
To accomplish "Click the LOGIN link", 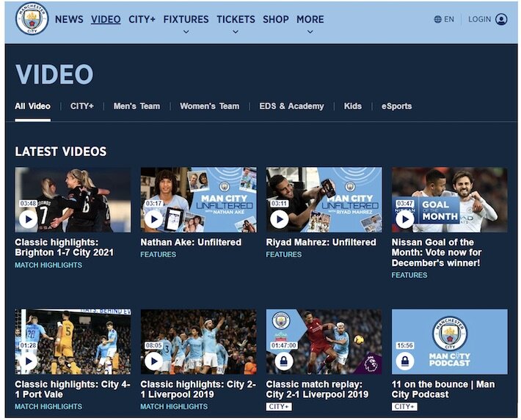I will pyautogui.click(x=479, y=19).
